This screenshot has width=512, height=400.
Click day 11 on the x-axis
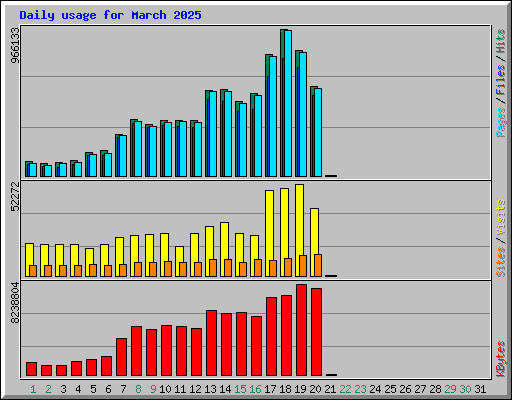coord(180,389)
